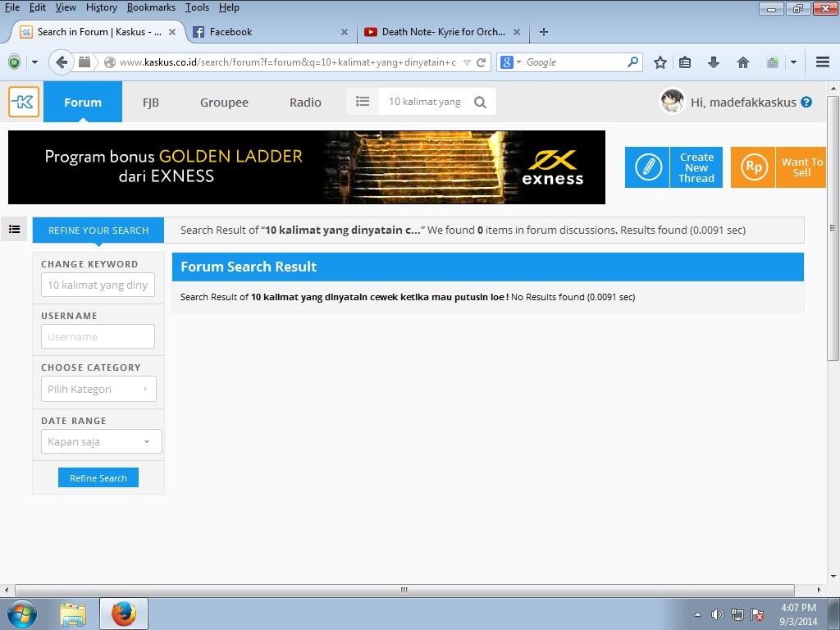Go to the Groupee section
Screen dimensions: 840x630
pos(224,103)
